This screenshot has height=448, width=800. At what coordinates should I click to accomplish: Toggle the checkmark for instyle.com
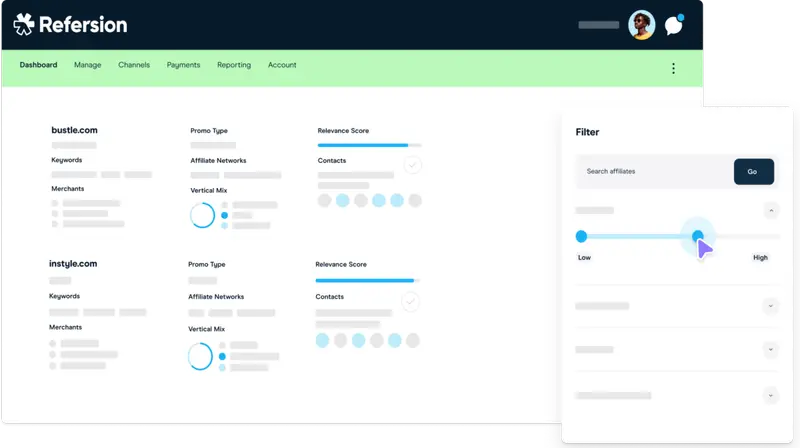pyautogui.click(x=410, y=301)
